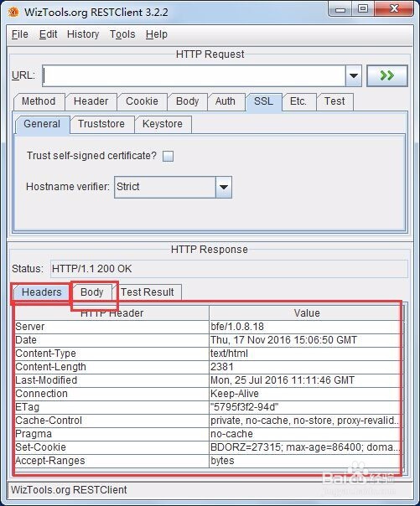Switch to the Etc. tab

[298, 101]
